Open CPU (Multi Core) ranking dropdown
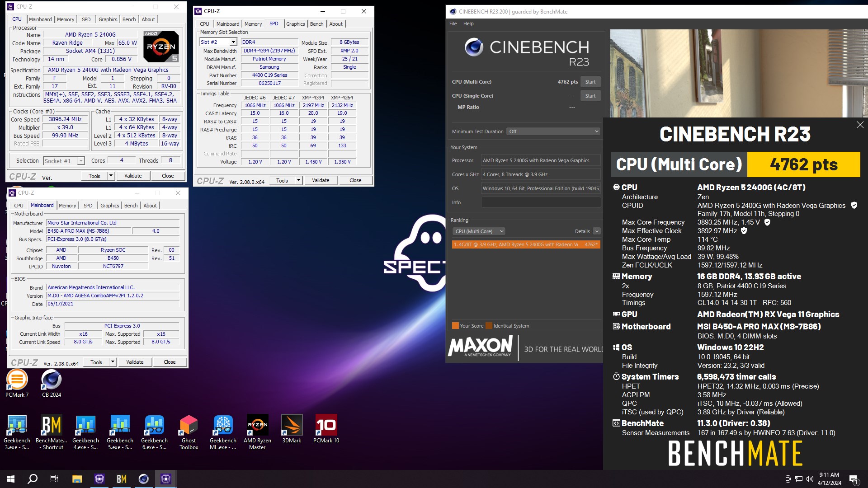This screenshot has width=868, height=488. 479,231
